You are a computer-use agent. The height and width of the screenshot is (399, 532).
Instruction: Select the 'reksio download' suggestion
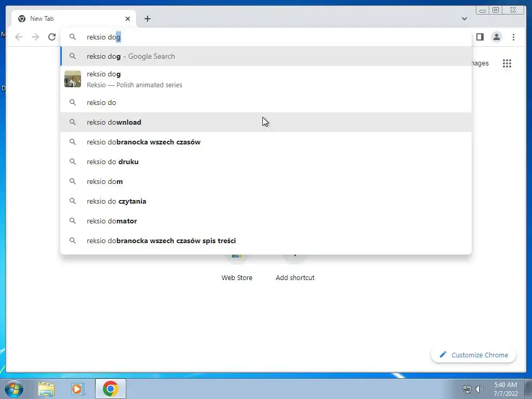[x=266, y=122]
